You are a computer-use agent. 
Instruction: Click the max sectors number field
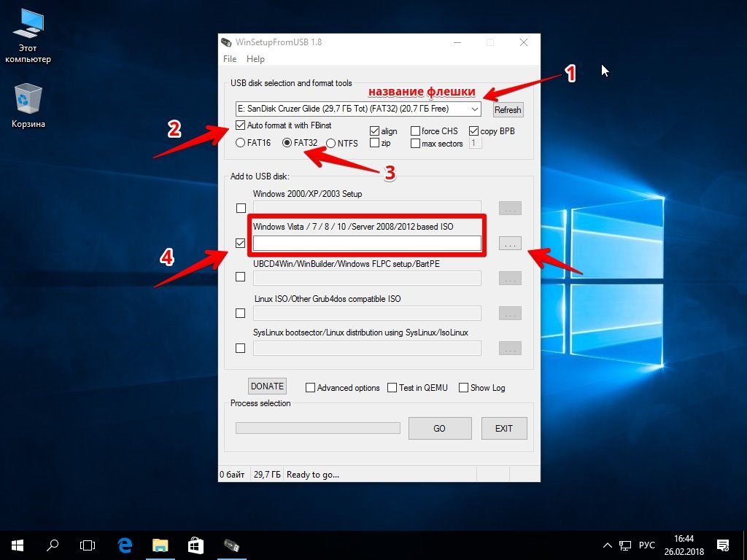click(x=475, y=143)
